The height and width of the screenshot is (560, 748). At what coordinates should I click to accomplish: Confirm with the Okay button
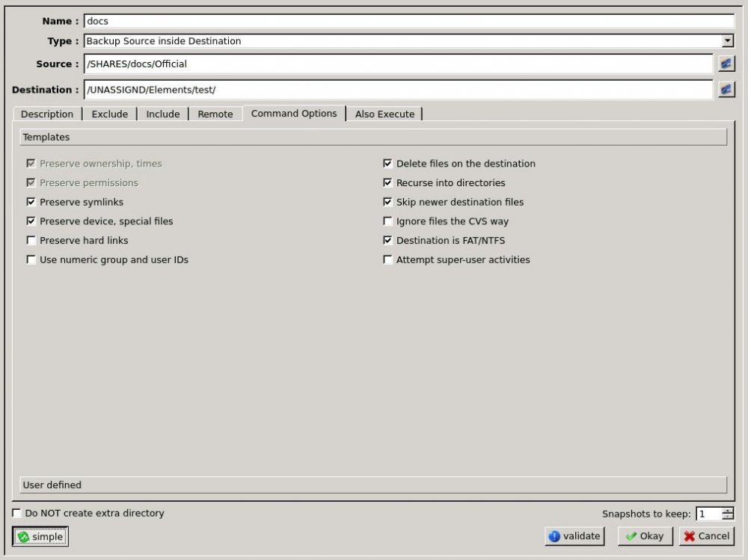[645, 536]
